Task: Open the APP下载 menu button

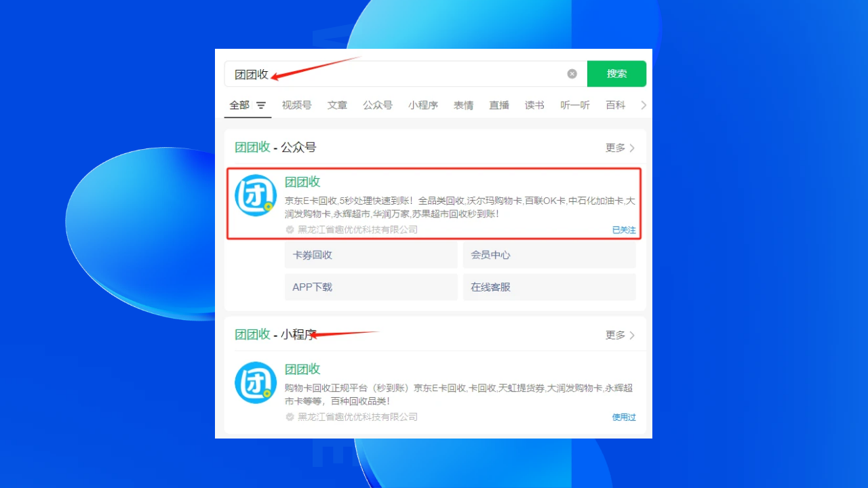Action: pos(371,287)
